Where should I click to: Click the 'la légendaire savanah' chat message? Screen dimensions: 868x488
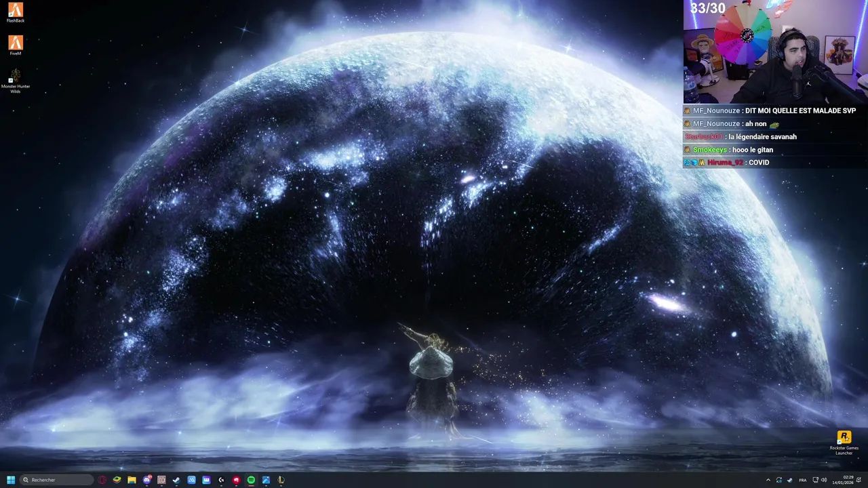(763, 137)
